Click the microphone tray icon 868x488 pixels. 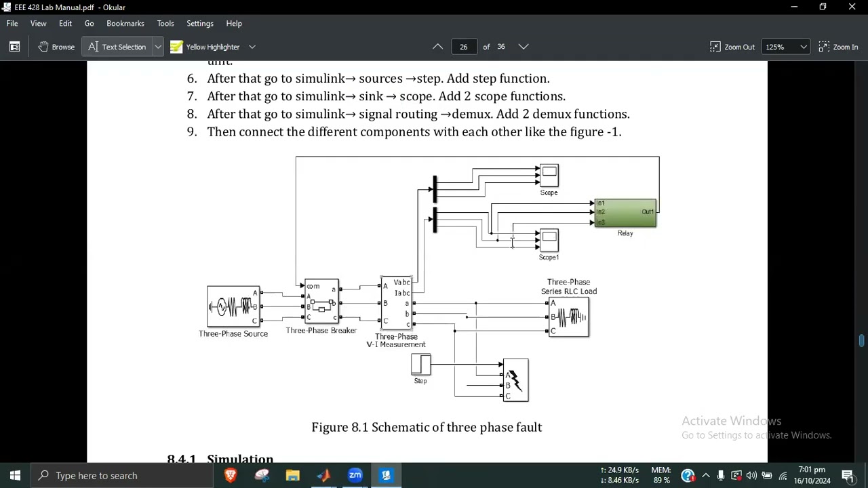click(721, 476)
